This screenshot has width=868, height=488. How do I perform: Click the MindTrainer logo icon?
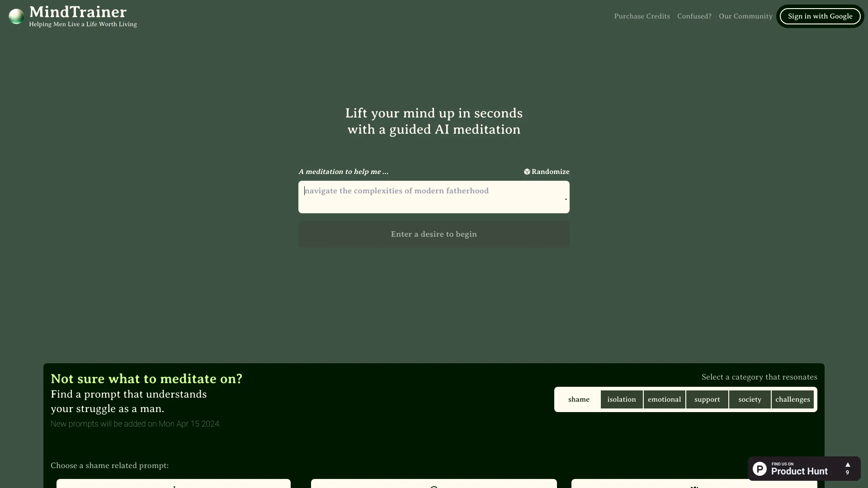click(x=16, y=16)
